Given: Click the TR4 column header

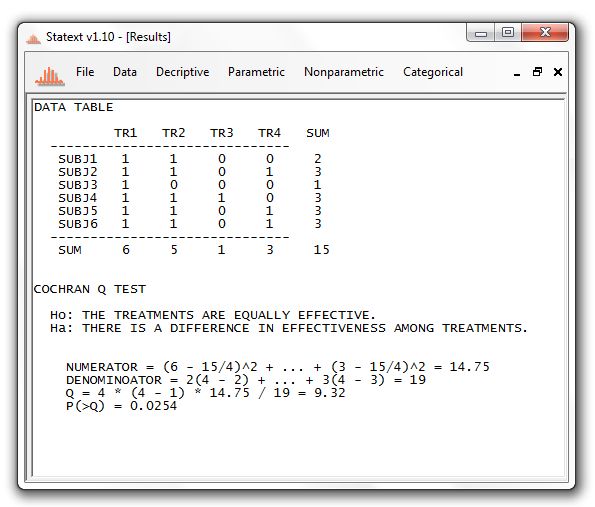Looking at the screenshot, I should pos(269,133).
